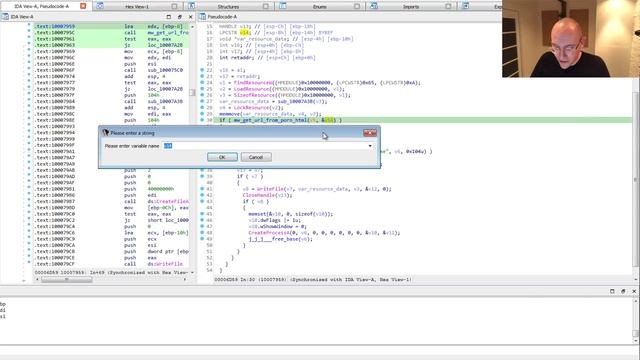Image resolution: width=640 pixels, height=360 pixels.
Task: Toggle breakpoint dot on FindResourceA line 24
Action: point(202,82)
